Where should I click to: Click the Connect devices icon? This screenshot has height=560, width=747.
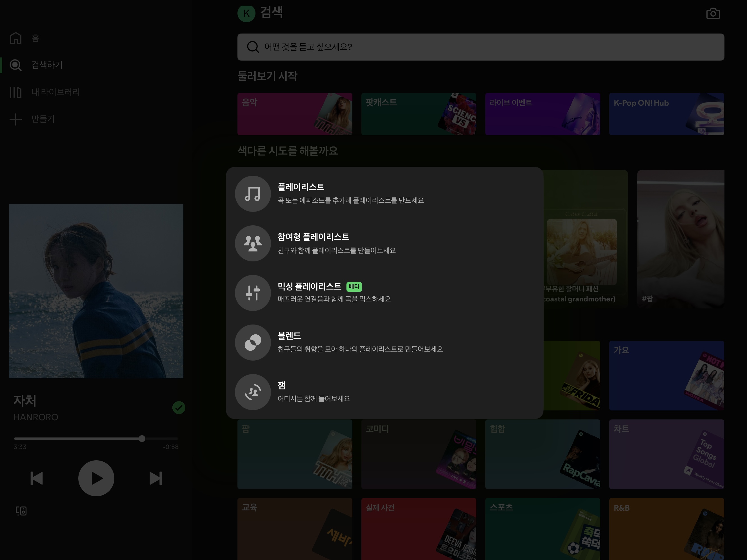21,511
